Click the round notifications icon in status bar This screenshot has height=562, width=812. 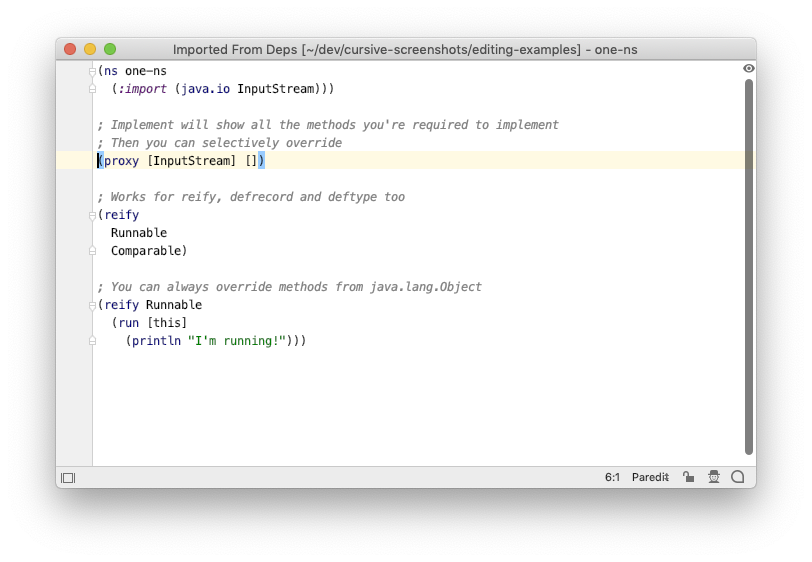[737, 477]
